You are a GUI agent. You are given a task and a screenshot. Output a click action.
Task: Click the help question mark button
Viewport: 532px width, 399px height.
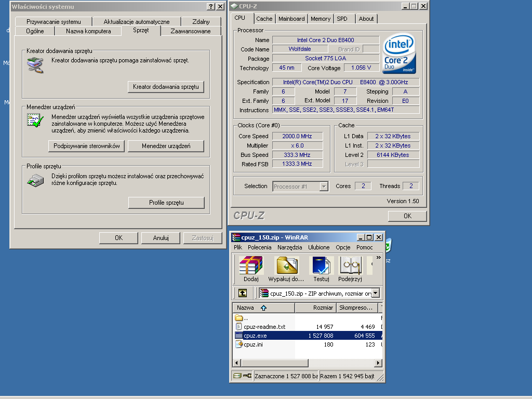[x=211, y=6]
